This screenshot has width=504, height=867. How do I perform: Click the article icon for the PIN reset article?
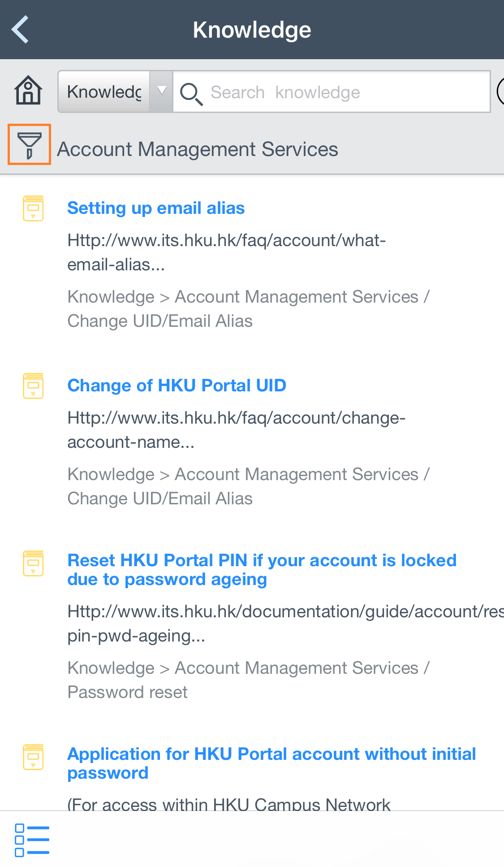(x=33, y=564)
